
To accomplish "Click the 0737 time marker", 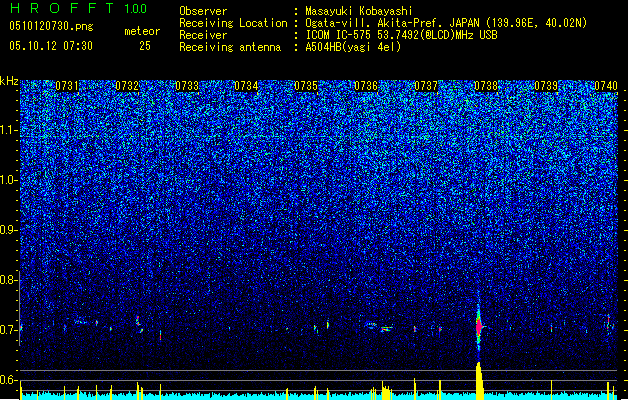I will click(x=426, y=86).
